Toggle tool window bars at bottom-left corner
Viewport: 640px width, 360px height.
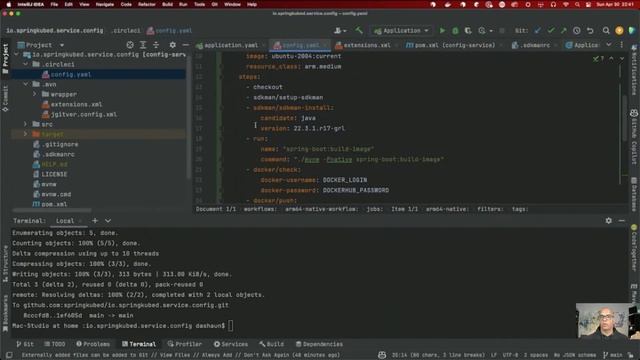9,355
